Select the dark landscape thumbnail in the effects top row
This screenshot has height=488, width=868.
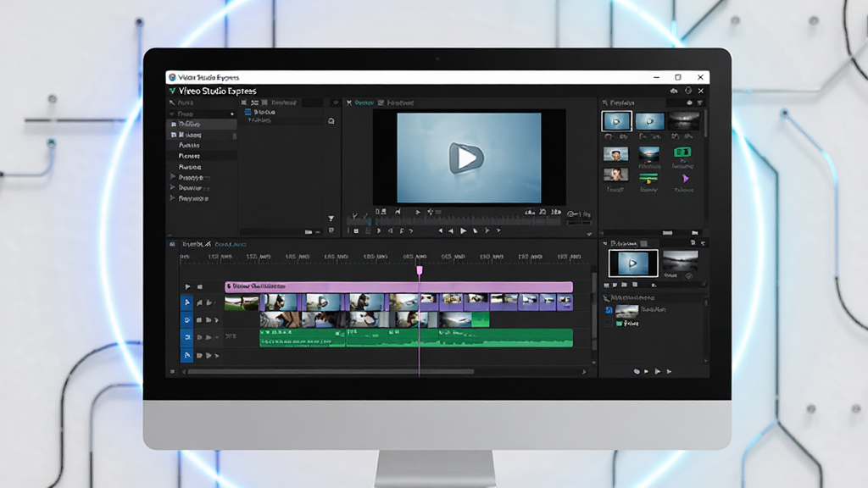pos(683,120)
